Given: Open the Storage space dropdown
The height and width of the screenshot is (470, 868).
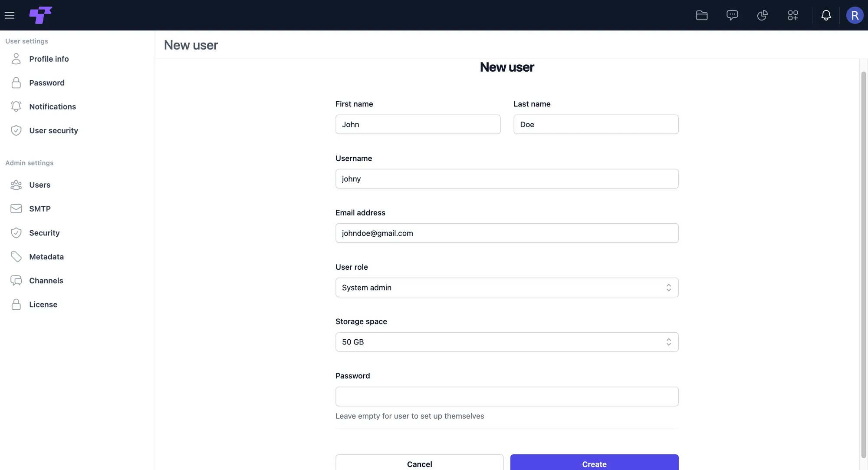Looking at the screenshot, I should (x=507, y=342).
